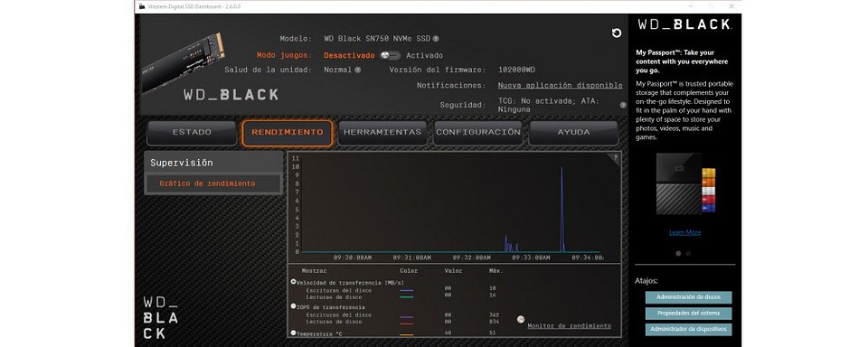Select Velocidad de transferencia radio button
This screenshot has width=868, height=347.
coord(293,282)
